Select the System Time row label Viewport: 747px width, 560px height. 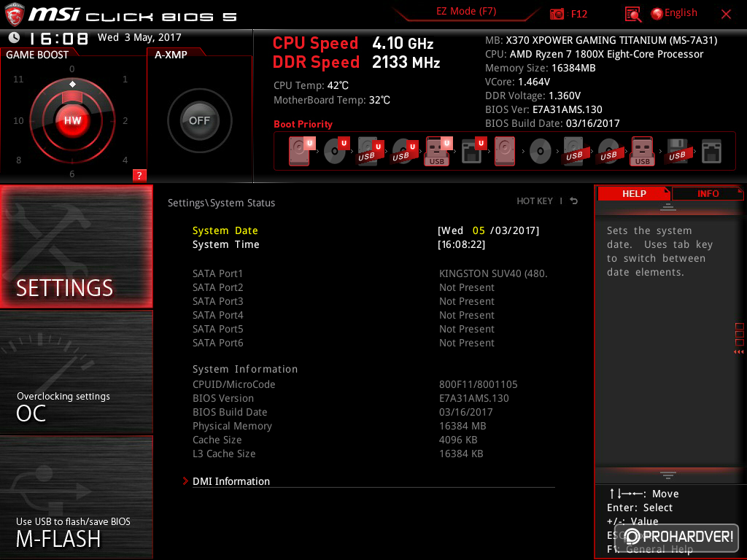pos(226,244)
